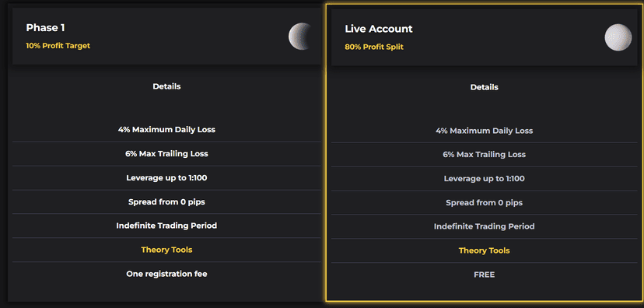Click Indefinite Trading Period in Live Account
The height and width of the screenshot is (308, 644).
(485, 226)
